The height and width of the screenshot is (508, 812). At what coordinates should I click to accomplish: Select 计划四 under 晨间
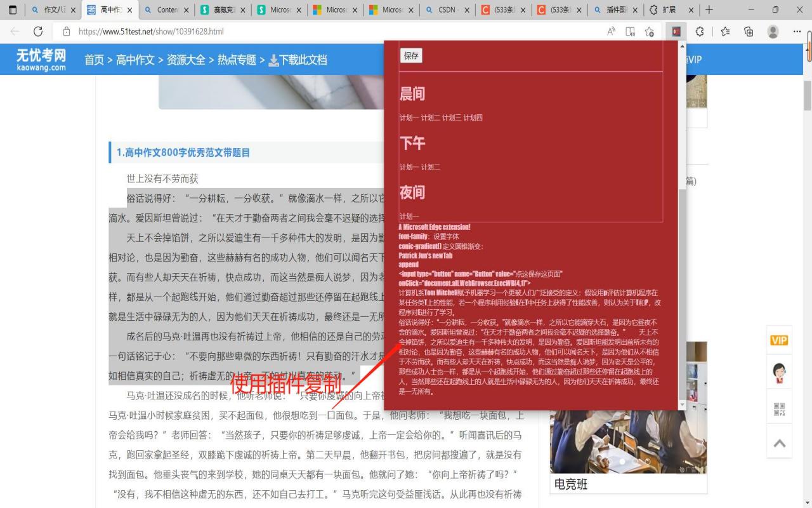[473, 118]
